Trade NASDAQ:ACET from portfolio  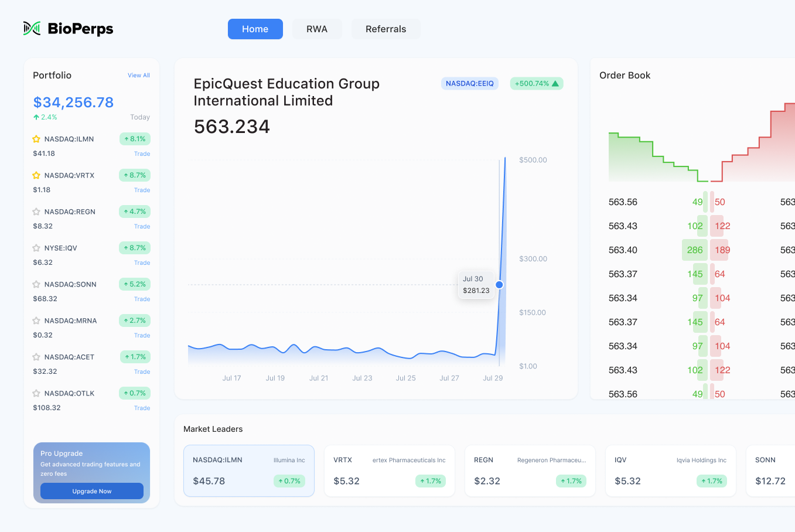pos(142,372)
